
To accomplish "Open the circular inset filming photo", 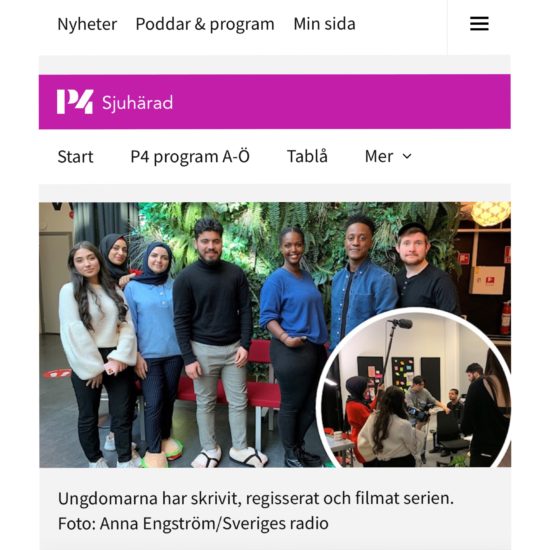I will (x=414, y=389).
